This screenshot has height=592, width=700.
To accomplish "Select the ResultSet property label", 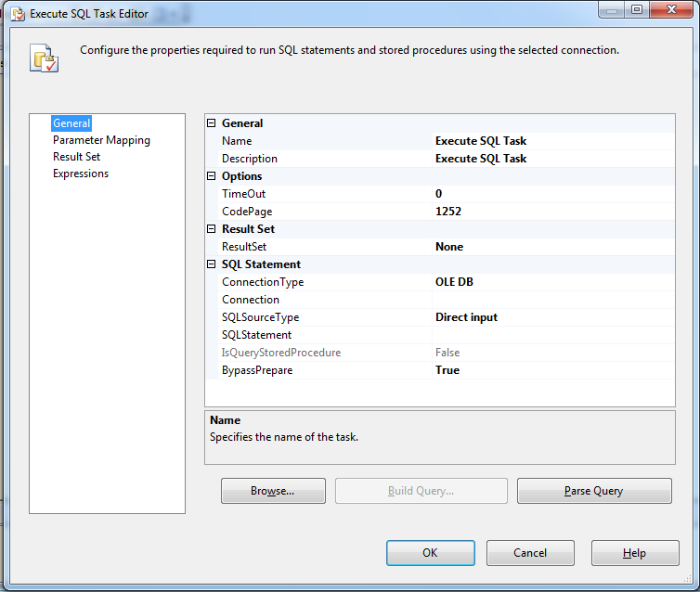I will click(x=244, y=247).
